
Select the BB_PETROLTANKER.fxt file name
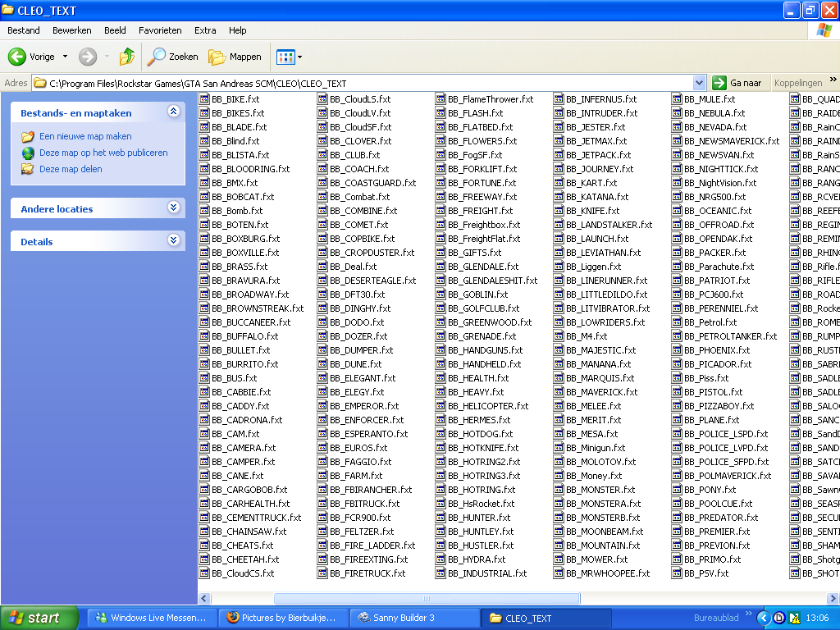tap(731, 336)
